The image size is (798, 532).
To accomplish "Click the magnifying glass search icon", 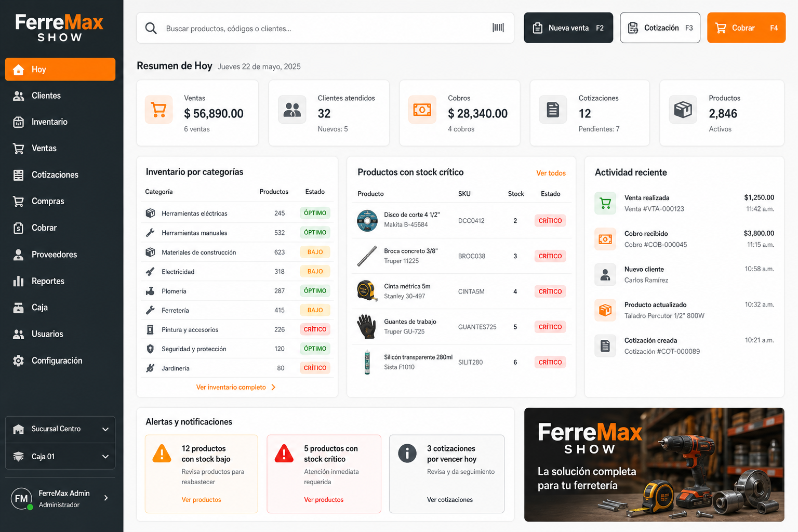I will coord(151,28).
